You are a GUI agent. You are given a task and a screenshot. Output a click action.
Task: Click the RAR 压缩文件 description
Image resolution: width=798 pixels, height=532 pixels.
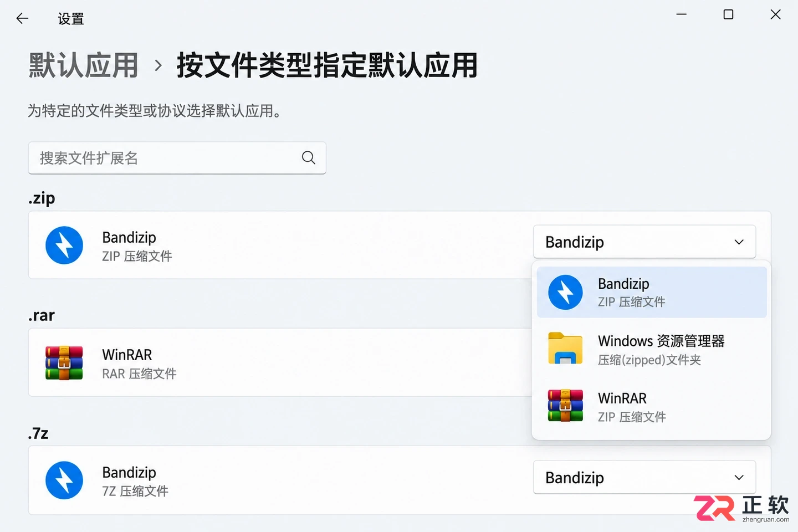[139, 374]
